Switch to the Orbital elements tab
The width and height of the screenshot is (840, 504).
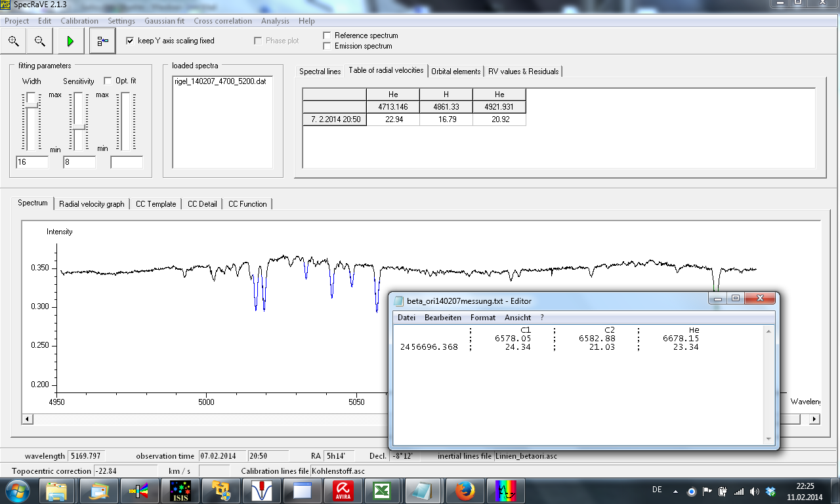coord(455,71)
